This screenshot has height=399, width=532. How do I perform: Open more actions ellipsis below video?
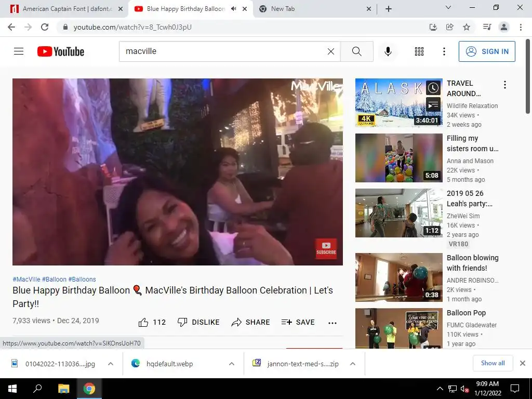point(332,323)
